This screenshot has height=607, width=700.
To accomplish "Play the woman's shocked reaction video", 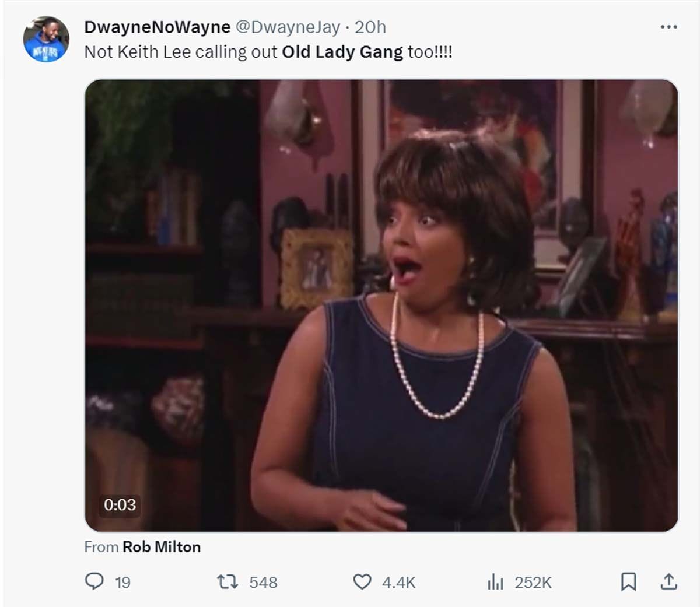I will click(x=381, y=305).
